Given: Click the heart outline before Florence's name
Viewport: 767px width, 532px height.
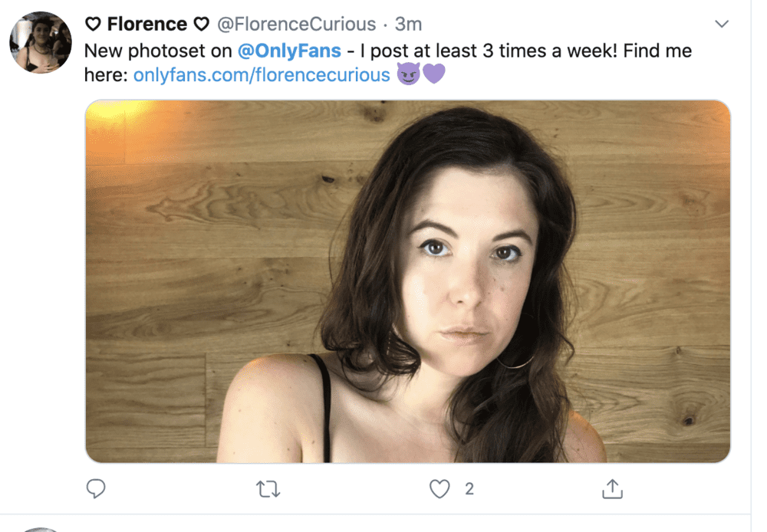Looking at the screenshot, I should click(93, 24).
